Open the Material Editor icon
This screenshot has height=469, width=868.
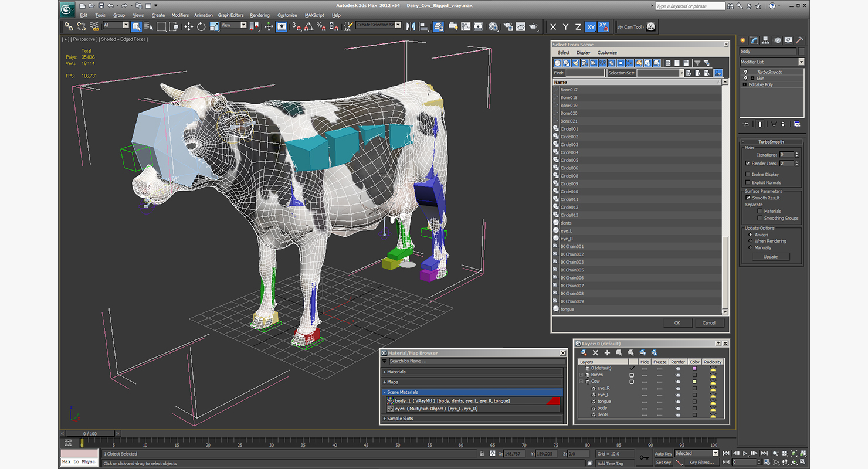coord(493,26)
